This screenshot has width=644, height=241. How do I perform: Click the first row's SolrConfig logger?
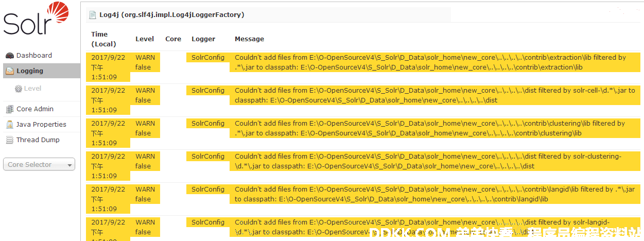pyautogui.click(x=207, y=58)
